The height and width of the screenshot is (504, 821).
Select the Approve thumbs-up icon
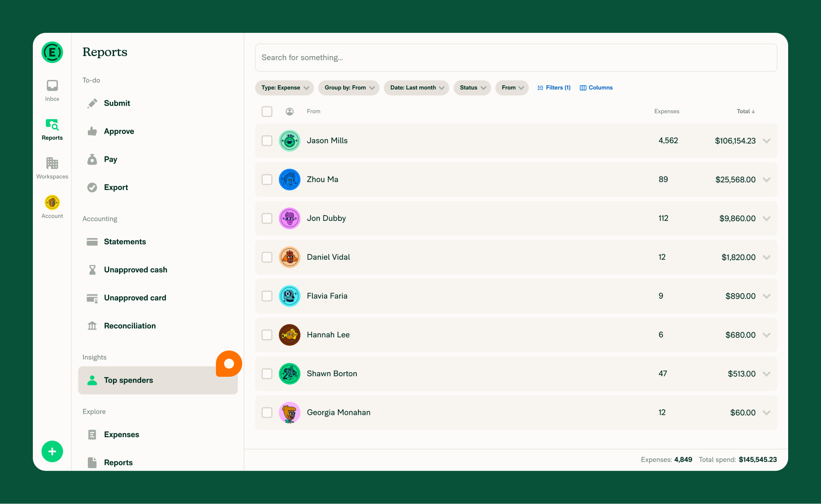[92, 131]
